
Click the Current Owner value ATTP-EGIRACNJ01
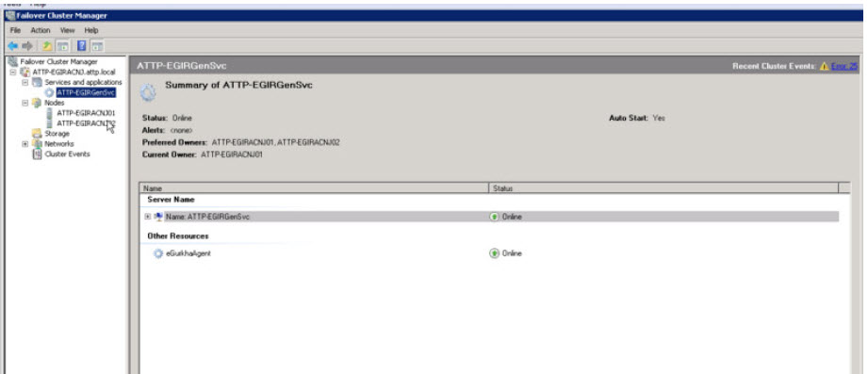(232, 154)
